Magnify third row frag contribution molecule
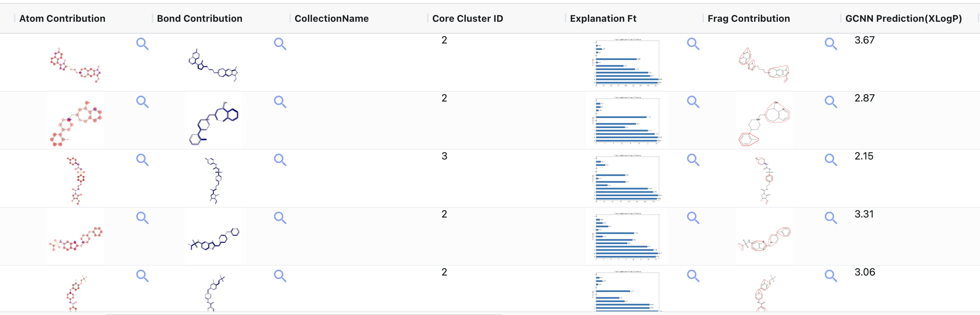The height and width of the screenshot is (315, 980). (831, 160)
